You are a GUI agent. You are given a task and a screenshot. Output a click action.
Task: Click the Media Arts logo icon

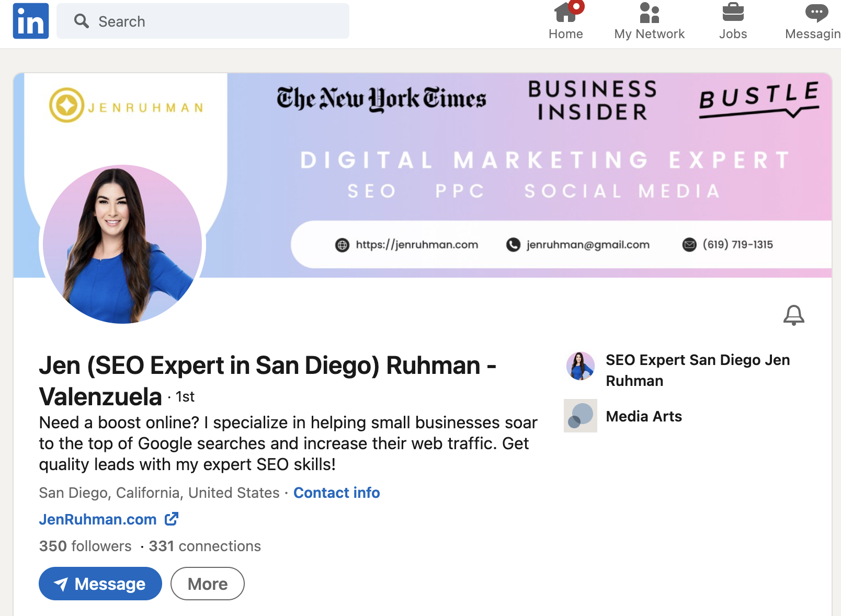tap(581, 416)
